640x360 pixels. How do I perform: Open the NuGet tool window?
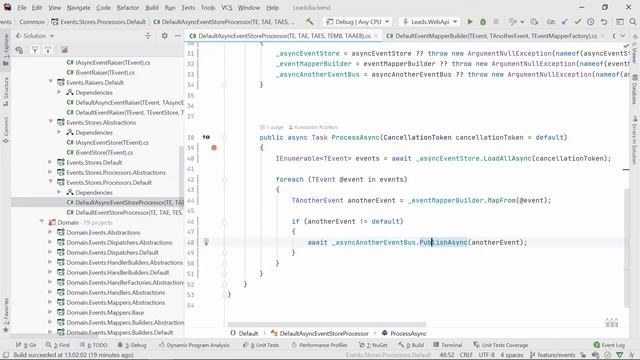pyautogui.click(x=373, y=345)
